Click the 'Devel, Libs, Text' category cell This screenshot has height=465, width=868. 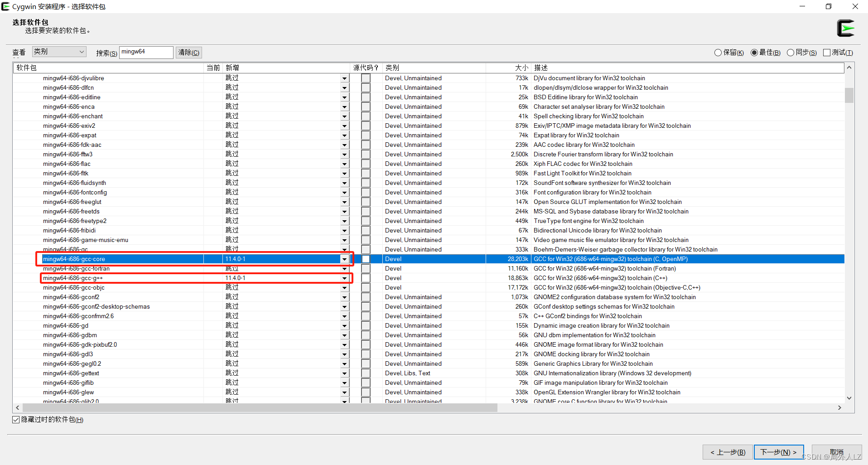408,373
